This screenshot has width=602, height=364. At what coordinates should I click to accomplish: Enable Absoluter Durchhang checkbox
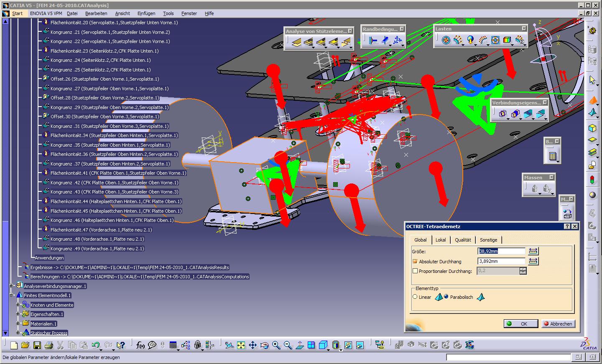(415, 261)
